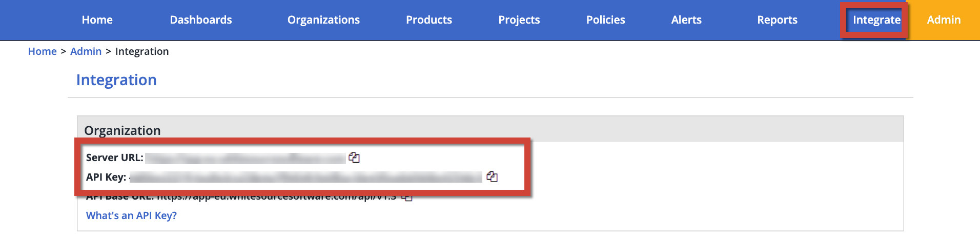Click the Integration page heading
The image size is (980, 235).
116,80
